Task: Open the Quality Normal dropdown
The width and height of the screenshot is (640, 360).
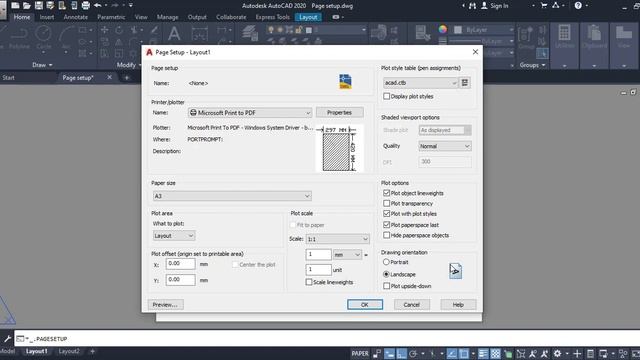Action: pos(445,146)
